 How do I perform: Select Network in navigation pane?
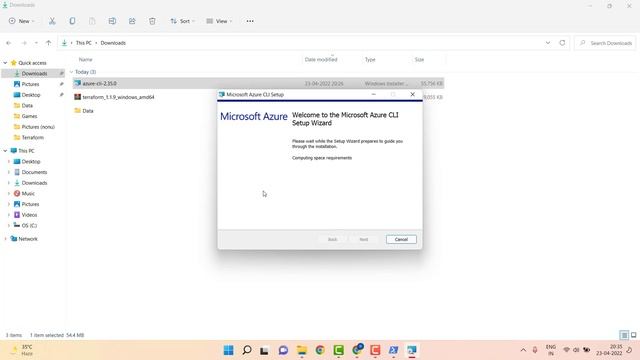click(28, 239)
